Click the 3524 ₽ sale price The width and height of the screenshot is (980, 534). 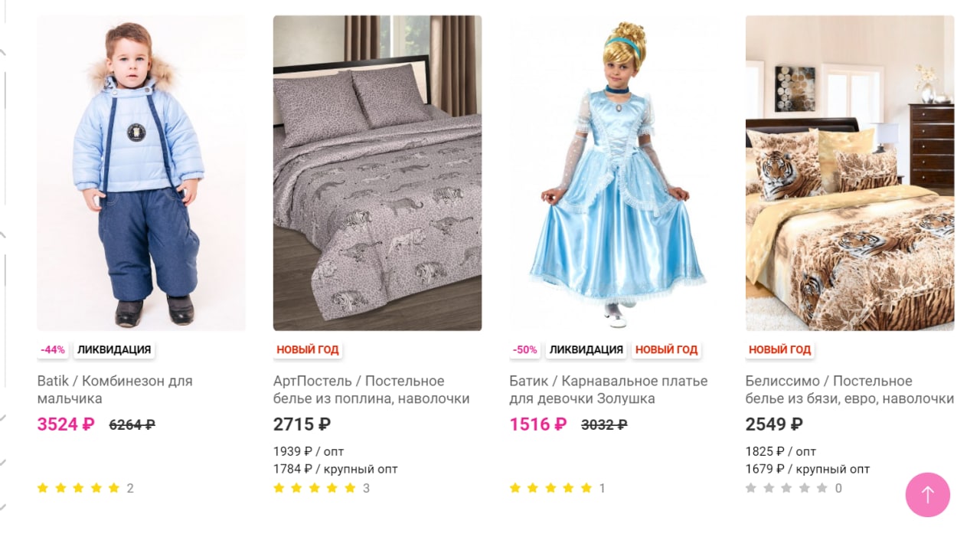pos(66,424)
